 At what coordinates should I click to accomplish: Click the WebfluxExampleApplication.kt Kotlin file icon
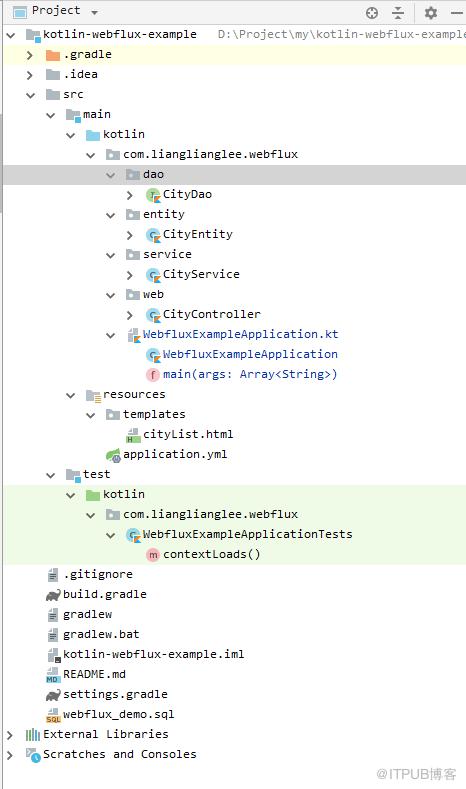coord(133,335)
